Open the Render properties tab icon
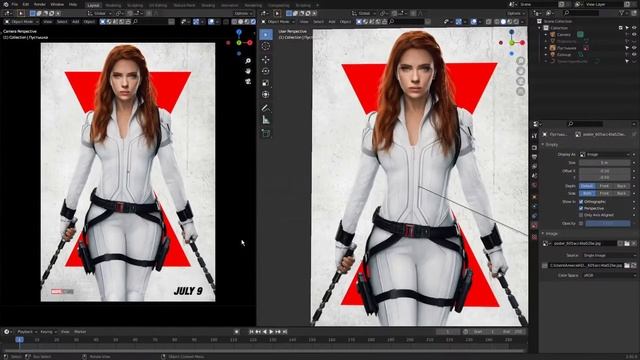 tap(535, 147)
